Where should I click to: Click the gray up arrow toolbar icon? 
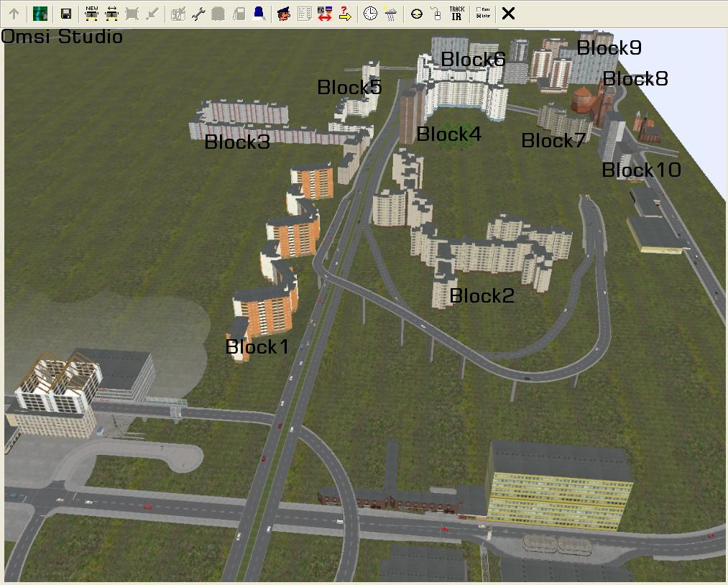coord(14,14)
